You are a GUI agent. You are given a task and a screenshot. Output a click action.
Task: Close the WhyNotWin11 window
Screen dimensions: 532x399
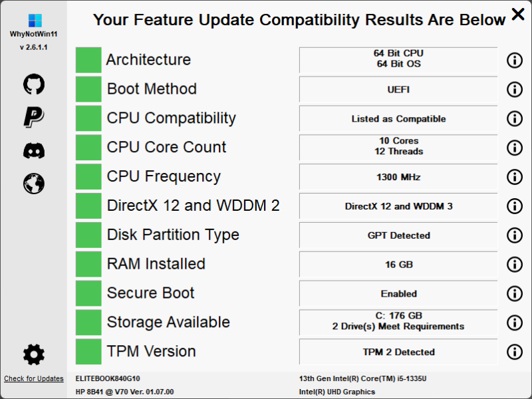[518, 14]
